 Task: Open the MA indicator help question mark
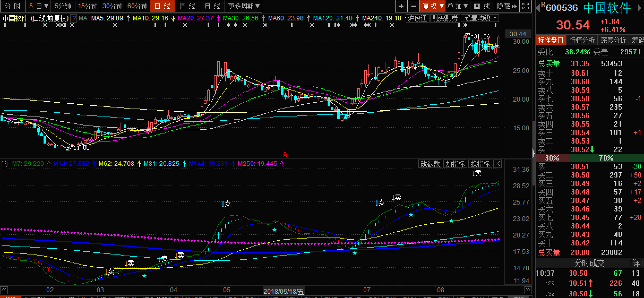[74, 18]
